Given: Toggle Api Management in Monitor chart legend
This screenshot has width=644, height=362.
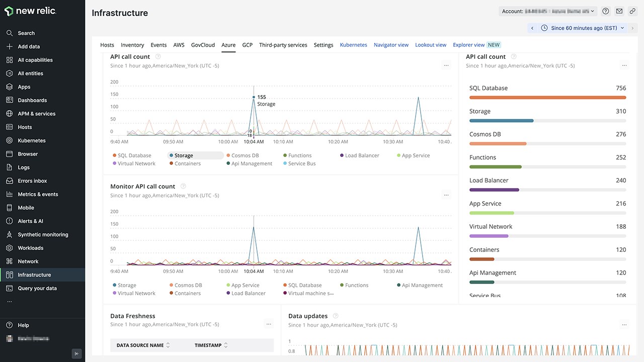Looking at the screenshot, I should (420, 285).
